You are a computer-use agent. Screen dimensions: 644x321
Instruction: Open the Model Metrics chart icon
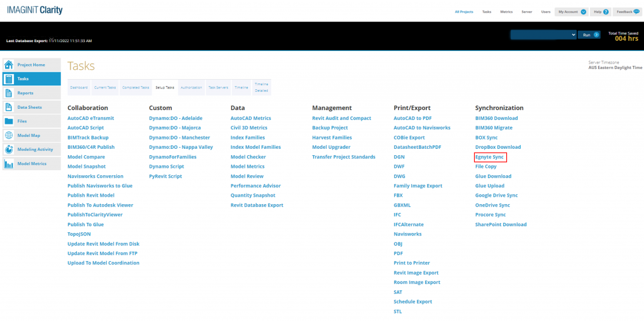coord(9,164)
